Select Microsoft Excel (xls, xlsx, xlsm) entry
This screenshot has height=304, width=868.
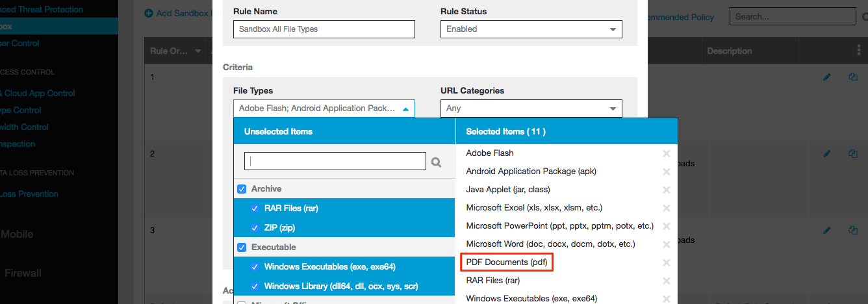click(534, 208)
